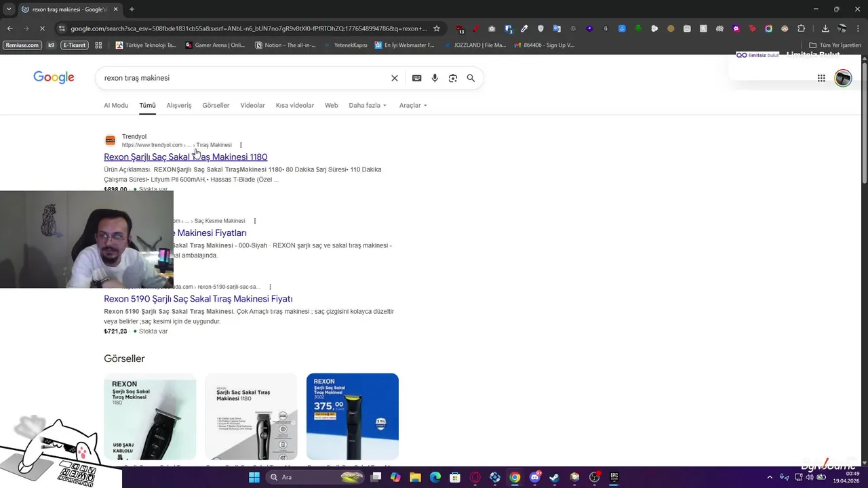Open Opera GX from taskbar
Image resolution: width=868 pixels, height=488 pixels.
[475, 477]
